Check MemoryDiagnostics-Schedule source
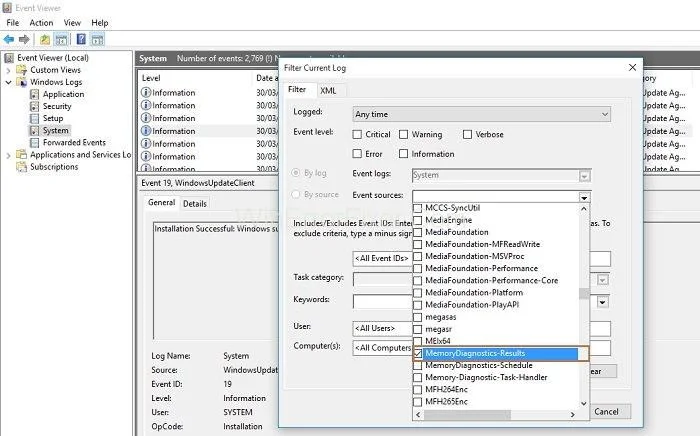Screen dimensions: 700x436 pyautogui.click(x=418, y=365)
